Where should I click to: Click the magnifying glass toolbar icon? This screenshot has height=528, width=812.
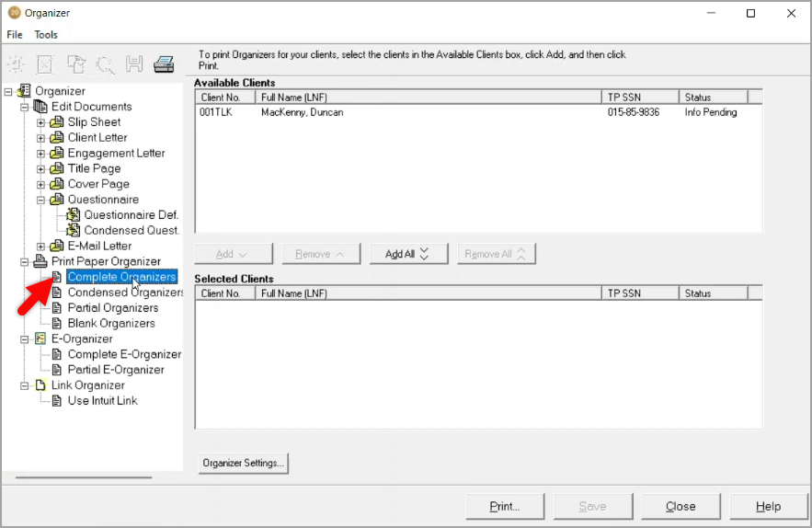coord(105,64)
